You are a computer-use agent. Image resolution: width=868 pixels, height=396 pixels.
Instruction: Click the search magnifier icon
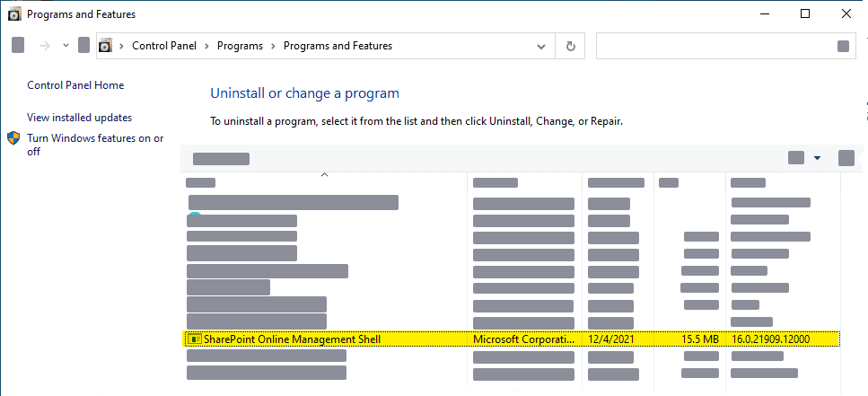point(843,46)
